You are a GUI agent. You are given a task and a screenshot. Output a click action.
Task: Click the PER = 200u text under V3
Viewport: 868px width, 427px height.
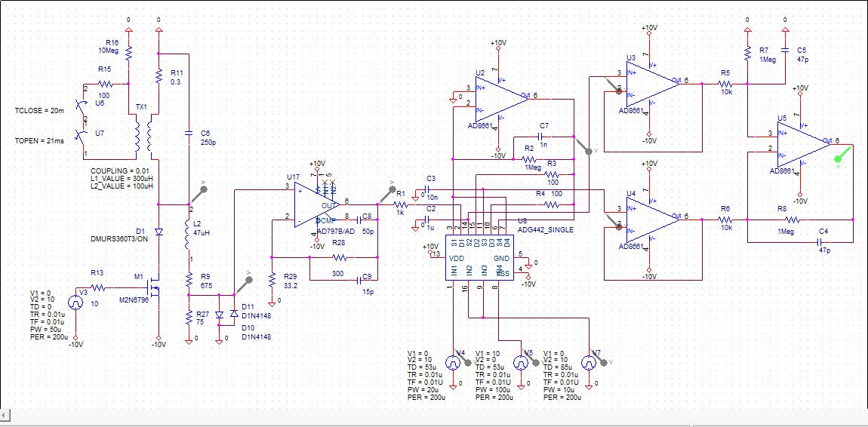point(49,336)
